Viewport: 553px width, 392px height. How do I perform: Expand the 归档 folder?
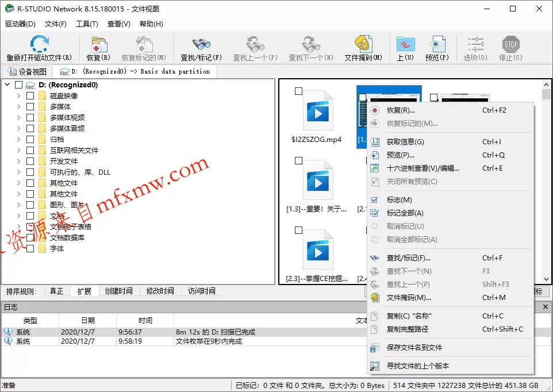pos(19,139)
